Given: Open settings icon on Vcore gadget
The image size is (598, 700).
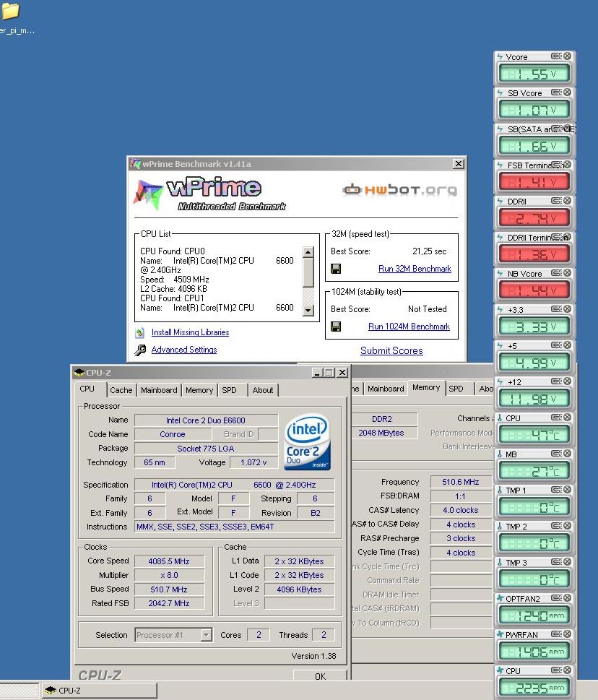Looking at the screenshot, I should [556, 56].
